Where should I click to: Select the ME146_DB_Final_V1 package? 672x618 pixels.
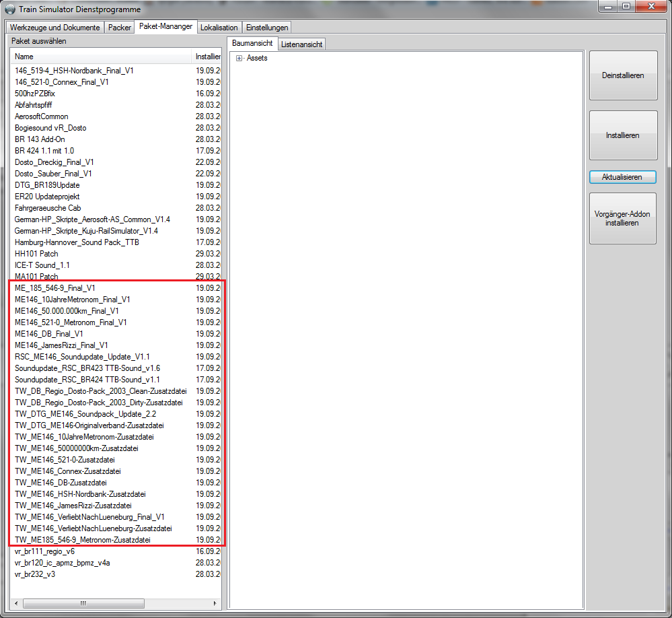49,334
